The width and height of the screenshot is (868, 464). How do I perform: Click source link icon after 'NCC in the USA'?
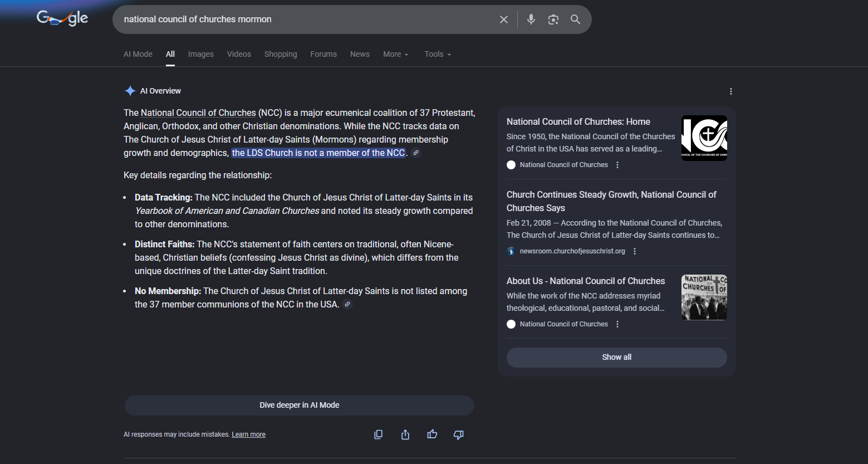point(347,304)
